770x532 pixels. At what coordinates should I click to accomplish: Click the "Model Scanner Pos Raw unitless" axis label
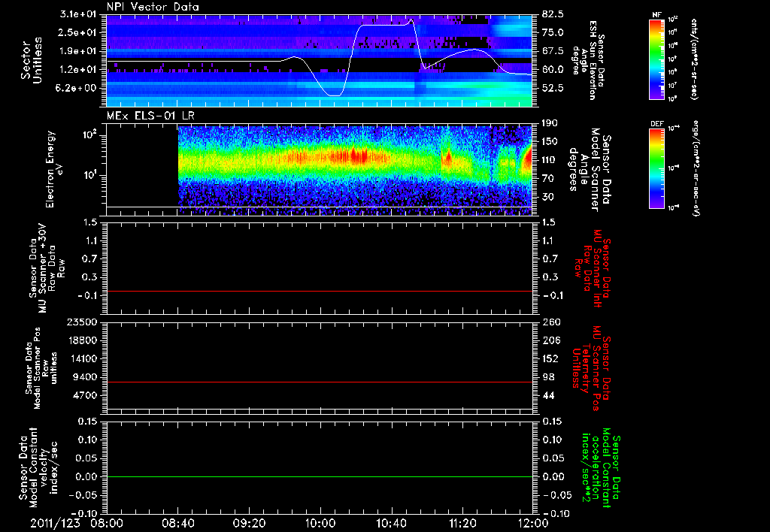[x=41, y=368]
